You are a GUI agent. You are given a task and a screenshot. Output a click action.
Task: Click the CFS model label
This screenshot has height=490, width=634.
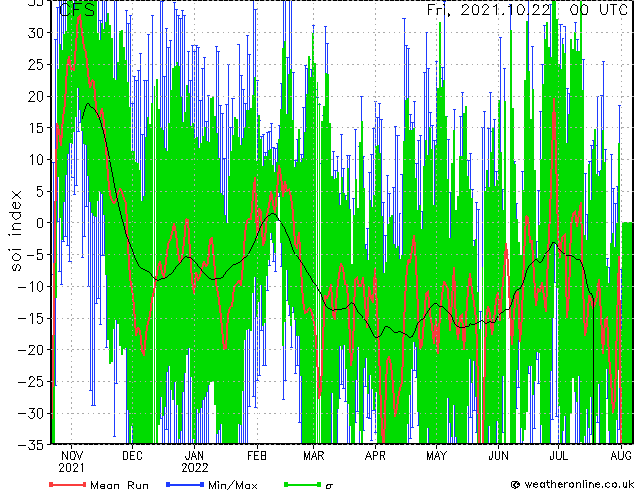(77, 10)
